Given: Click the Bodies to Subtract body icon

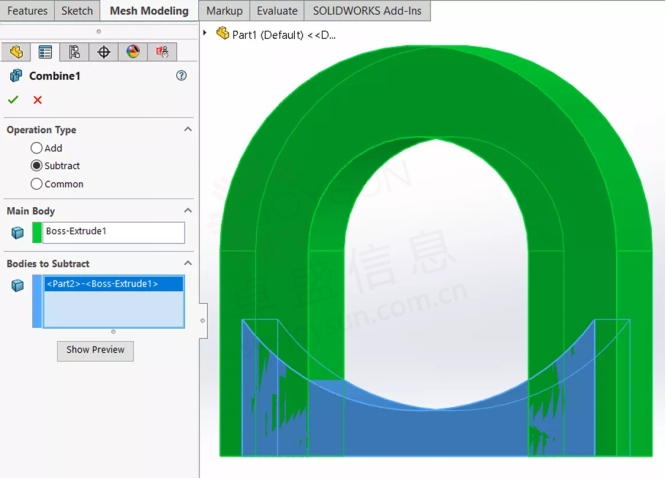Looking at the screenshot, I should 17,285.
